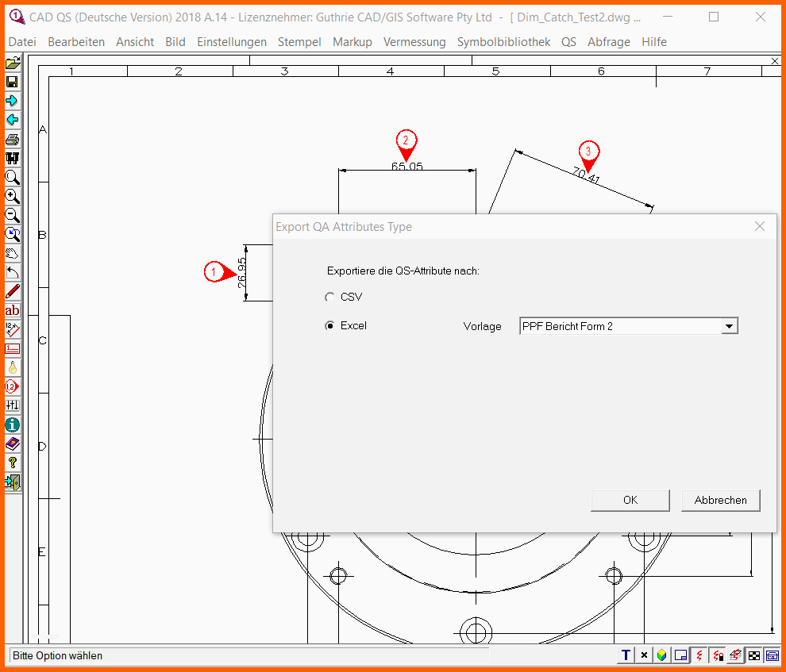Click the markup layers icon
786x672 pixels.
pos(736,655)
